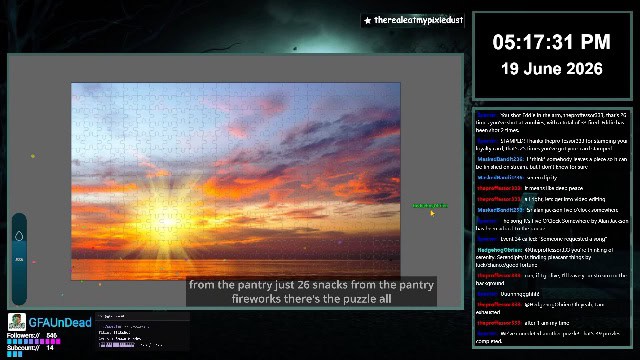The height and width of the screenshot is (360, 640).
Task: Click the GFAUnDead channel name
Action: click(60, 322)
